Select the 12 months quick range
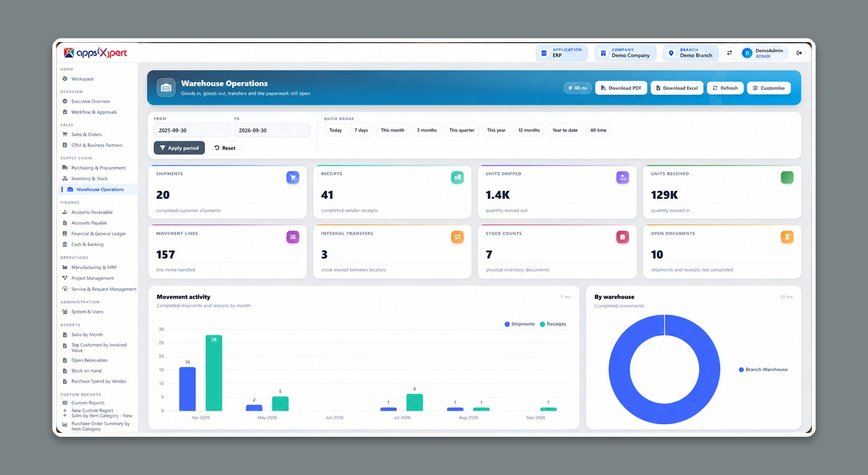Screen dimensions: 868x475 point(529,130)
